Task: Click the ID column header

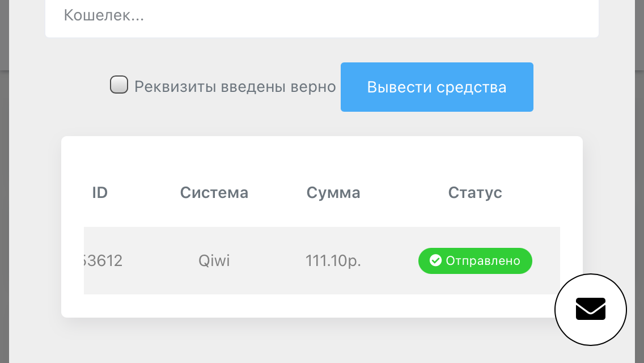Action: [100, 192]
